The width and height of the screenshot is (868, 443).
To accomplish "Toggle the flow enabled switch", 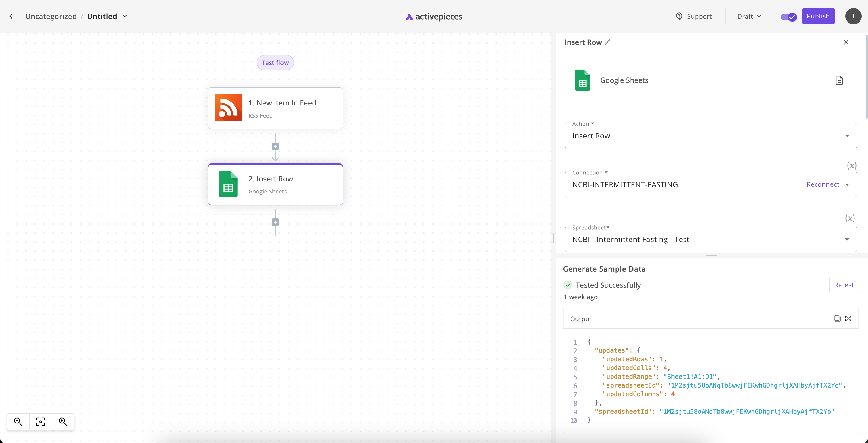I will pyautogui.click(x=788, y=17).
